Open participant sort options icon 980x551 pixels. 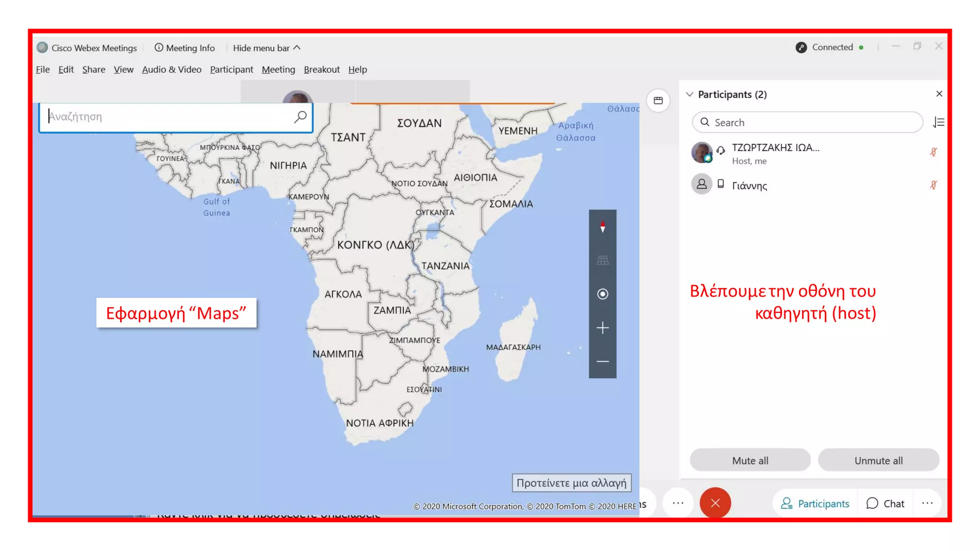pyautogui.click(x=938, y=122)
